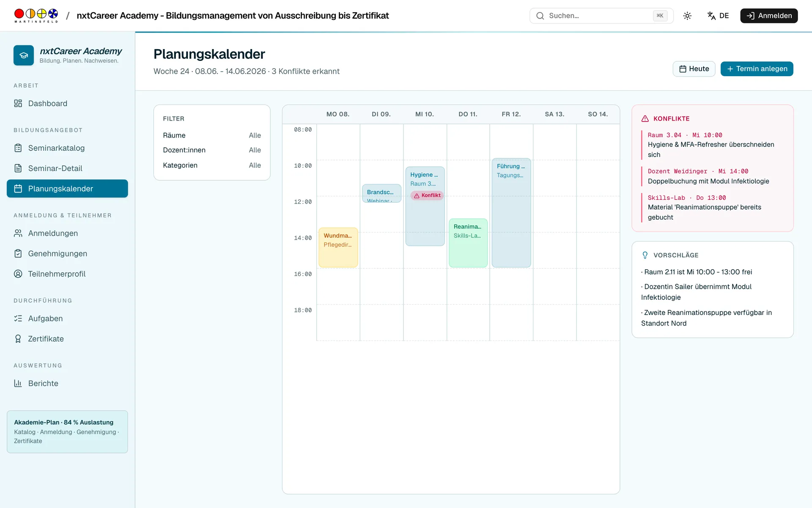
Task: Open the Führung event on Friday
Action: 511,213
